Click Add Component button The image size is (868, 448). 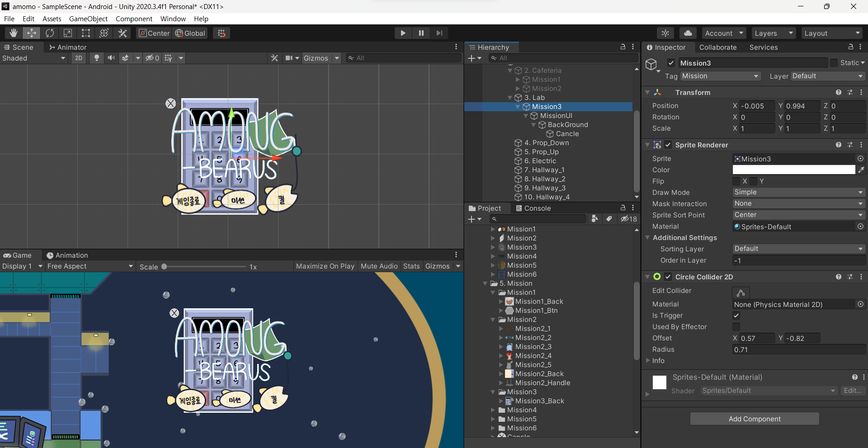click(x=755, y=419)
